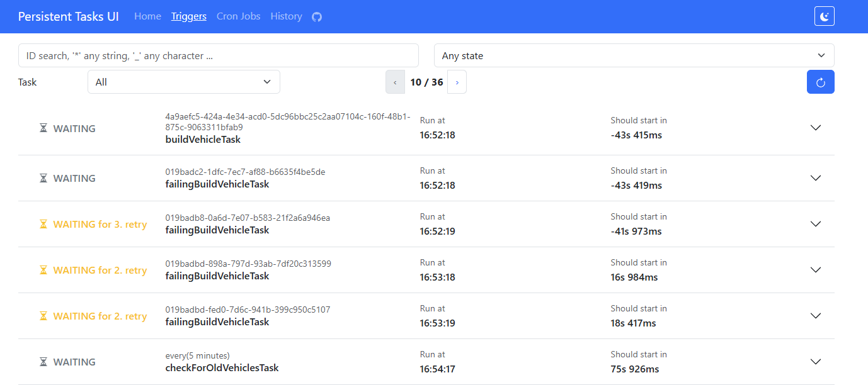The image size is (868, 385).
Task: Open the History navigation item
Action: coord(286,16)
